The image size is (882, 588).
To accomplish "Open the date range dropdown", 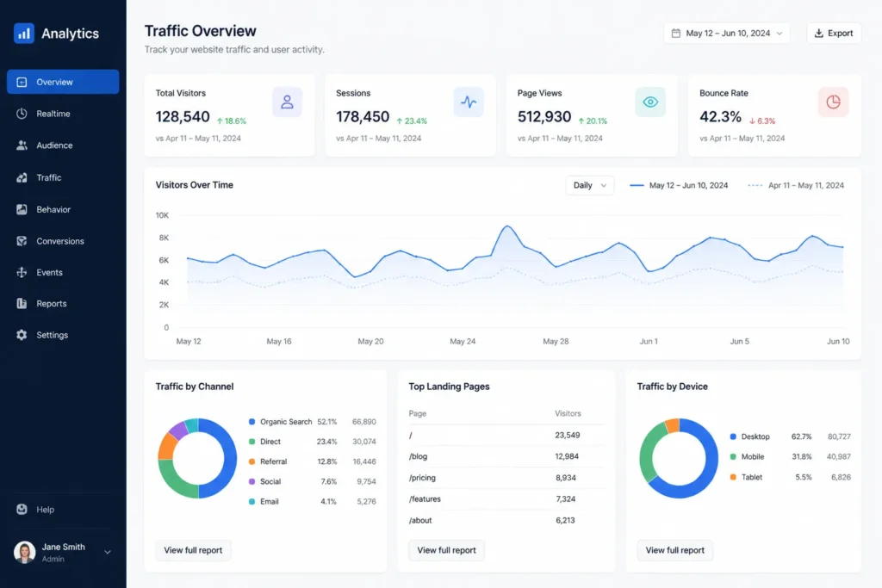I will click(x=727, y=34).
